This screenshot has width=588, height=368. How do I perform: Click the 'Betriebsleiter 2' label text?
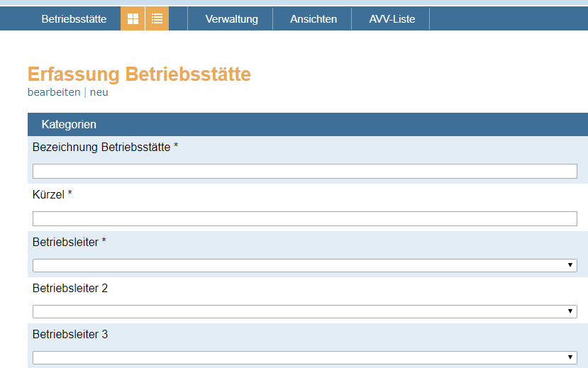(70, 289)
